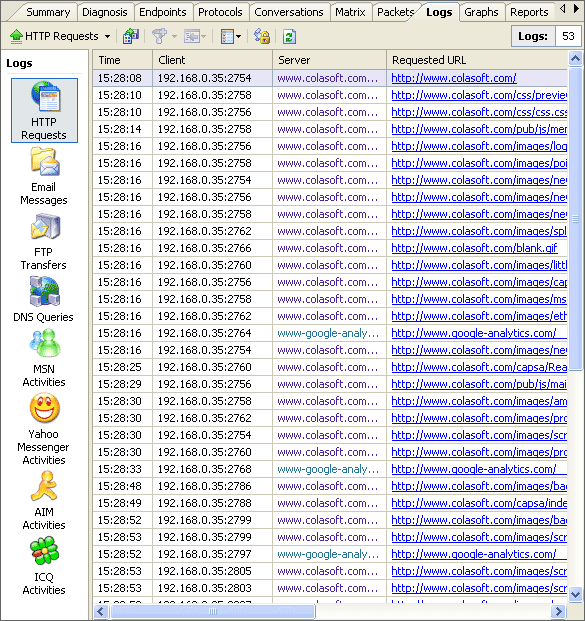
Task: Click the refresh logs icon
Action: (290, 36)
